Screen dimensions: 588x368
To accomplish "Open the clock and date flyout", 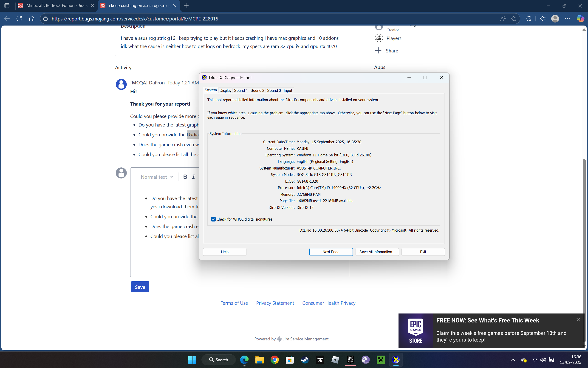I will click(x=571, y=360).
